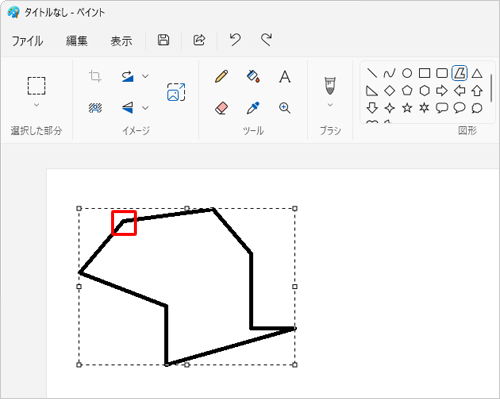Select the Color picker eyedropper tool
The image size is (500, 399).
[253, 108]
